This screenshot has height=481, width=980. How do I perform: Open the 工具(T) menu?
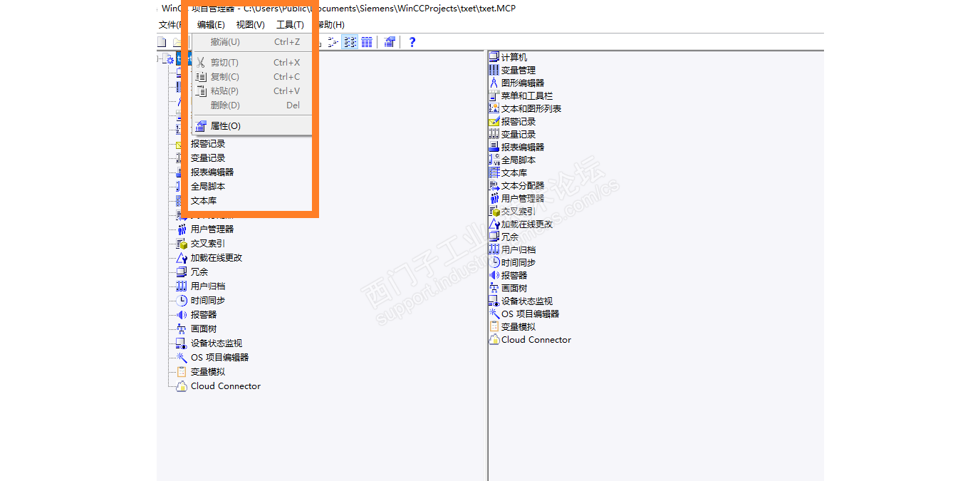point(290,25)
